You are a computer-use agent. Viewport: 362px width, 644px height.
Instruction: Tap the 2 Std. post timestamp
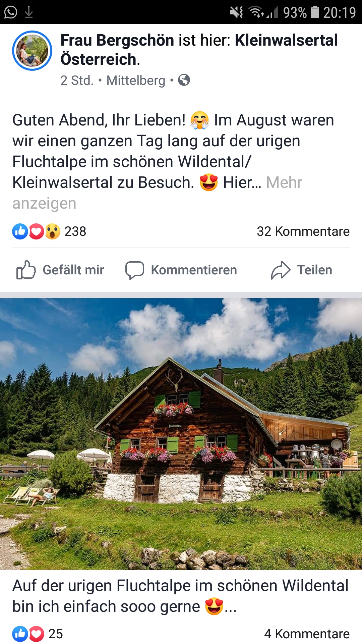77,80
